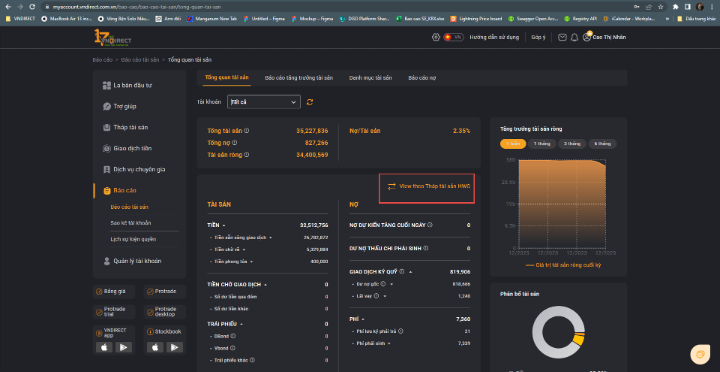Expand the Tiền phong tỏa arrow
The height and width of the screenshot is (372, 720).
click(252, 261)
